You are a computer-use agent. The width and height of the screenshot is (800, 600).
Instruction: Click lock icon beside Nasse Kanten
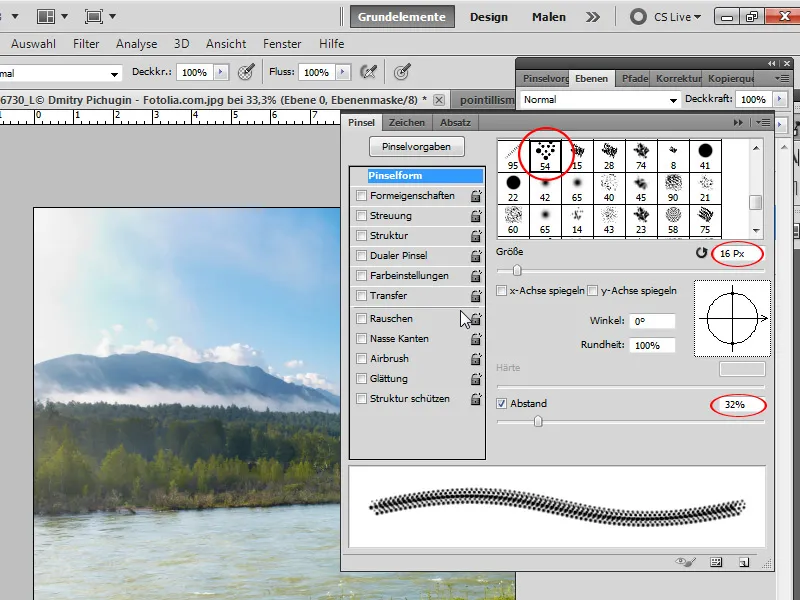pos(476,339)
